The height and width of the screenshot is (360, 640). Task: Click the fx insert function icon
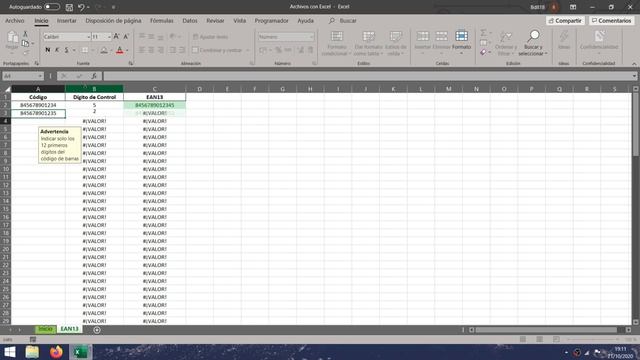(x=94, y=76)
